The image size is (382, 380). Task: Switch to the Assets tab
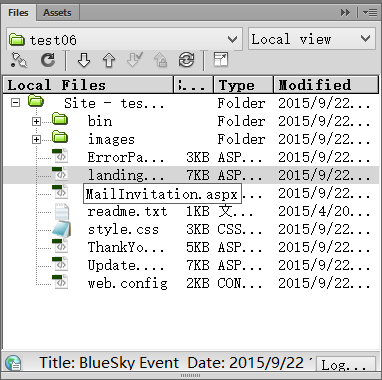[x=57, y=13]
